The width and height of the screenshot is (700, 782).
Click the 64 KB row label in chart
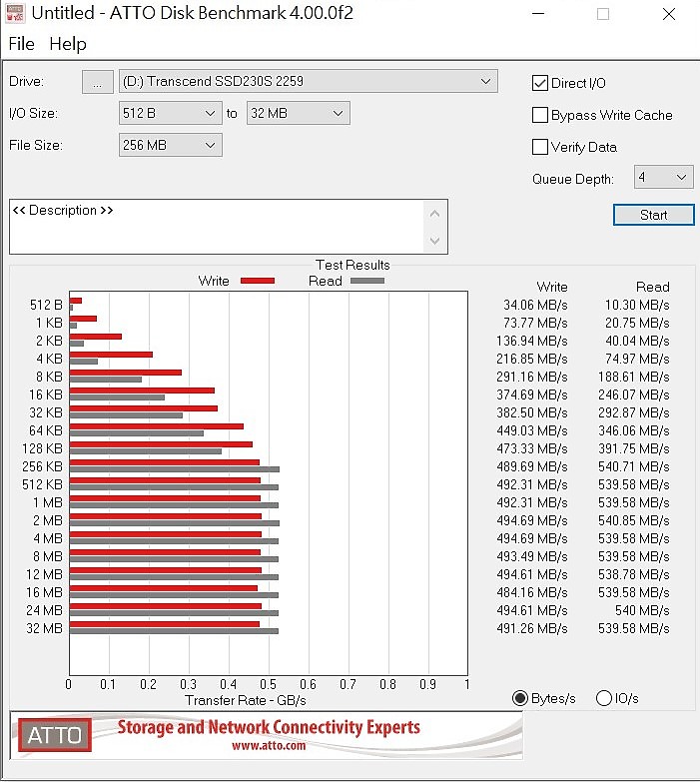[x=46, y=430]
